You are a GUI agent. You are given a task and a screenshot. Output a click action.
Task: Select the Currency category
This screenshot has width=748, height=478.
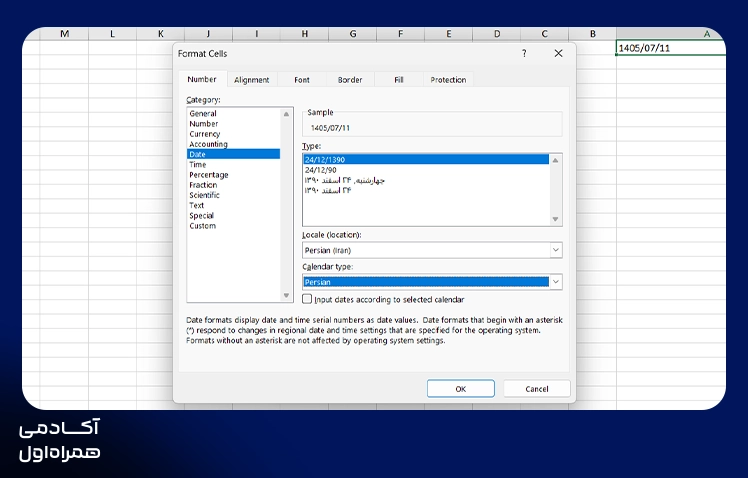tap(205, 134)
